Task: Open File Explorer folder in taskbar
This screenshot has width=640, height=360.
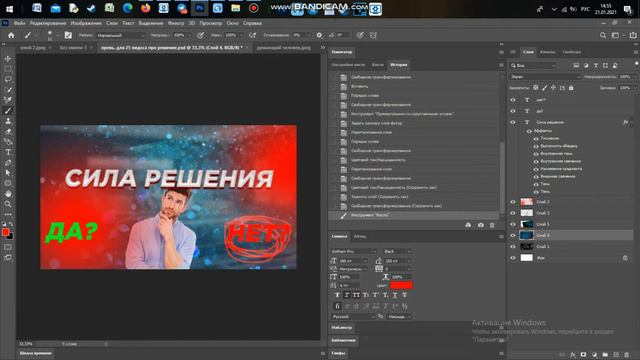Action: click(236, 8)
